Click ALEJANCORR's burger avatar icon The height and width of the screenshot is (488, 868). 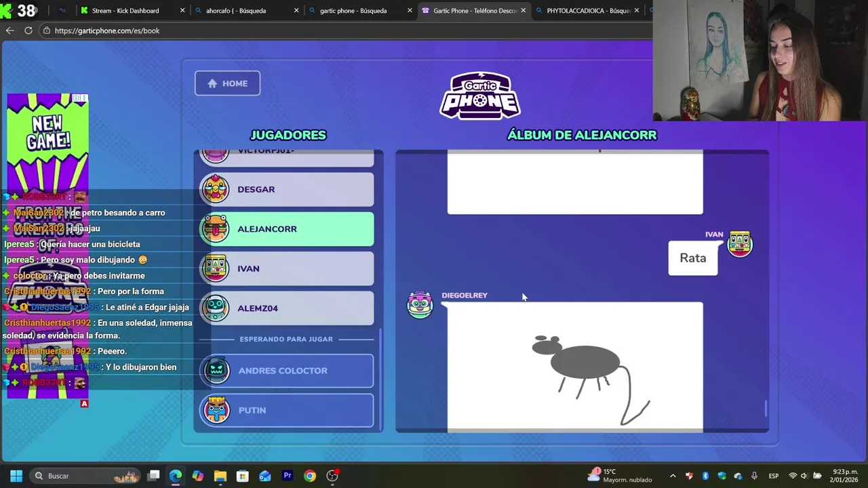pyautogui.click(x=216, y=229)
